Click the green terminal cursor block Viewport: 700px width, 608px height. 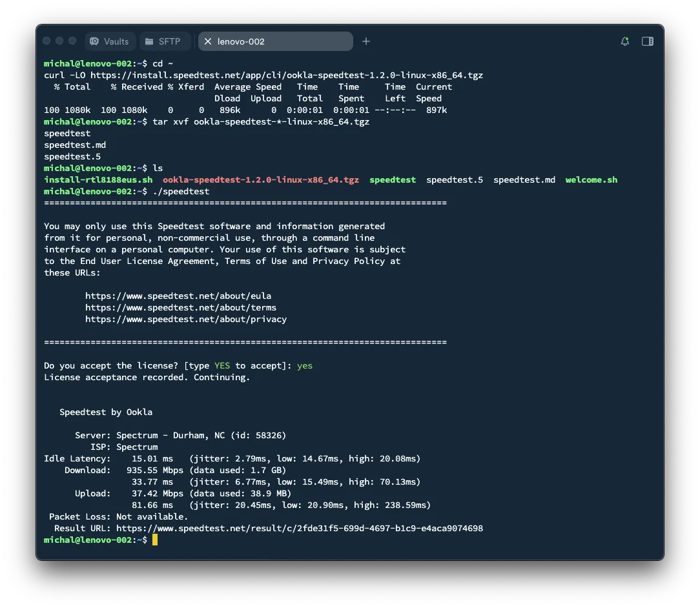pyautogui.click(x=155, y=540)
